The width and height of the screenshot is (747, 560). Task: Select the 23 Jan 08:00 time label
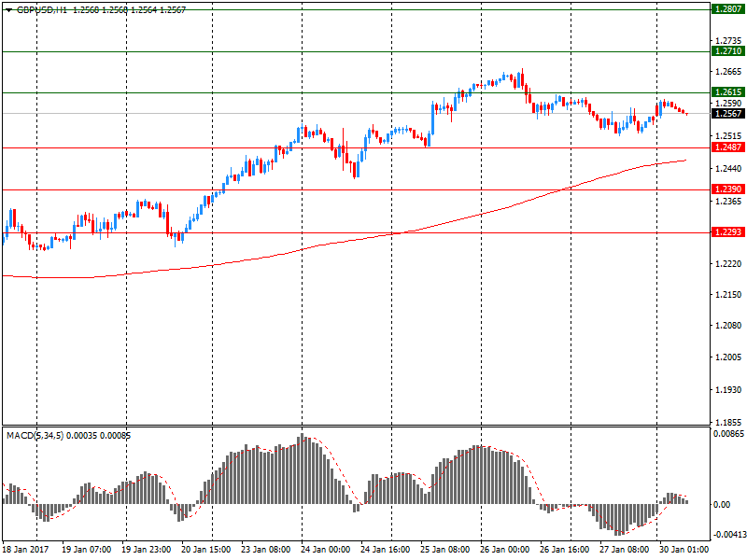click(266, 549)
